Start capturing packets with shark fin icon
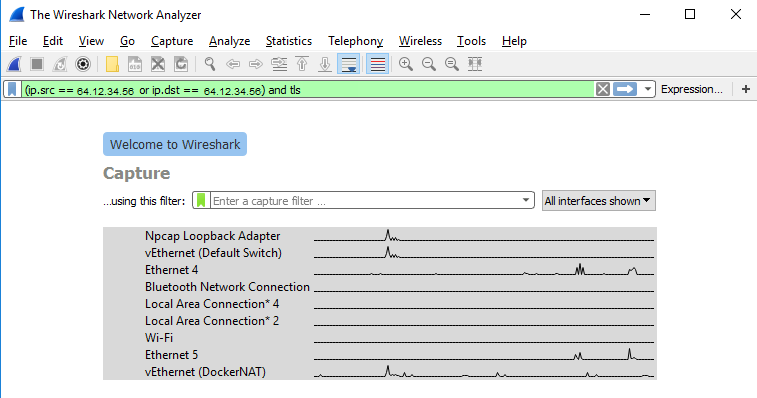Image resolution: width=757 pixels, height=398 pixels. click(14, 64)
